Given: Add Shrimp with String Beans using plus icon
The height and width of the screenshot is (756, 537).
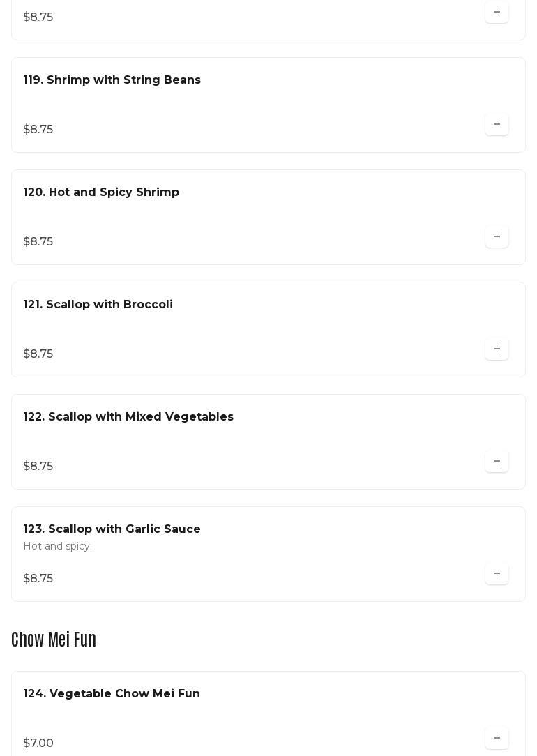Looking at the screenshot, I should (x=497, y=125).
